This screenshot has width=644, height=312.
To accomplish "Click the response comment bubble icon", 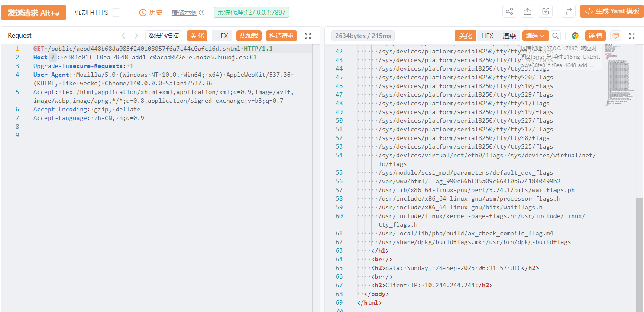I will pos(615,36).
